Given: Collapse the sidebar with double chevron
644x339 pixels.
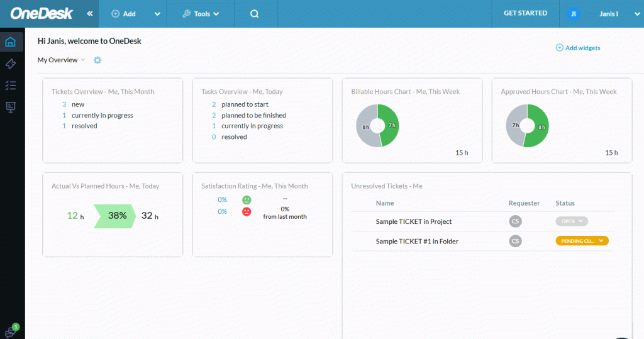Looking at the screenshot, I should (90, 14).
